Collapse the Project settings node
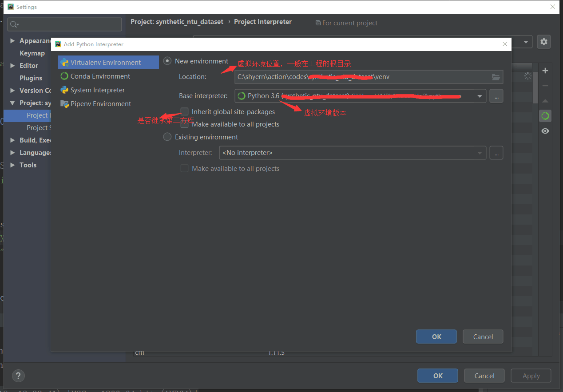The width and height of the screenshot is (563, 392). (x=12, y=103)
